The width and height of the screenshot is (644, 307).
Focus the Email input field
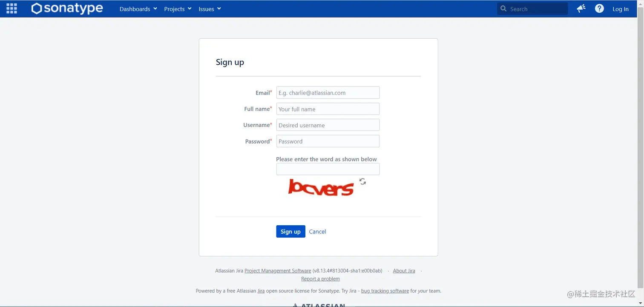(328, 92)
